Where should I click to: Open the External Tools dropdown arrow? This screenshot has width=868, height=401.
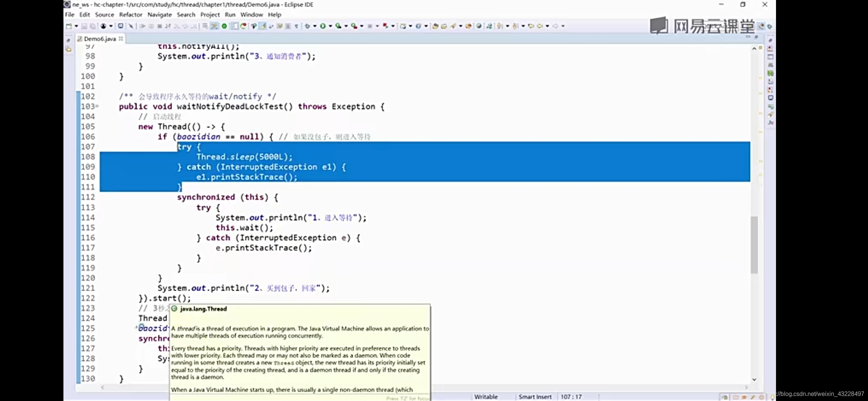click(362, 26)
